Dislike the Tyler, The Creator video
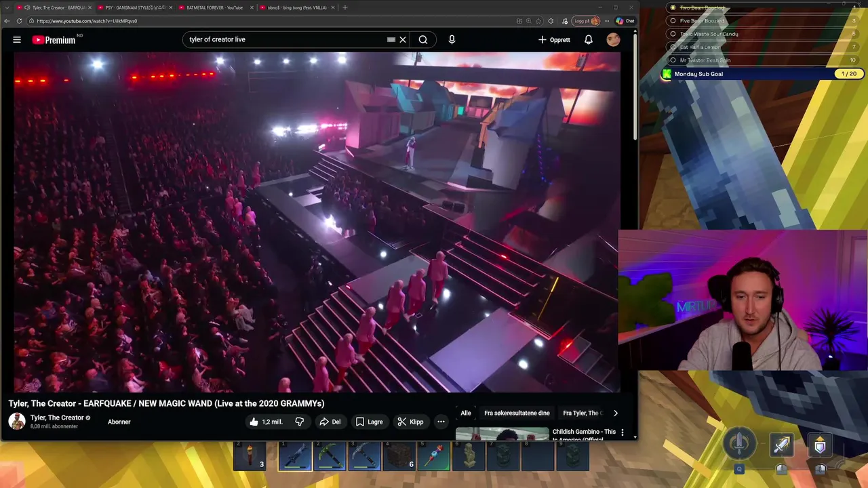 tap(299, 422)
